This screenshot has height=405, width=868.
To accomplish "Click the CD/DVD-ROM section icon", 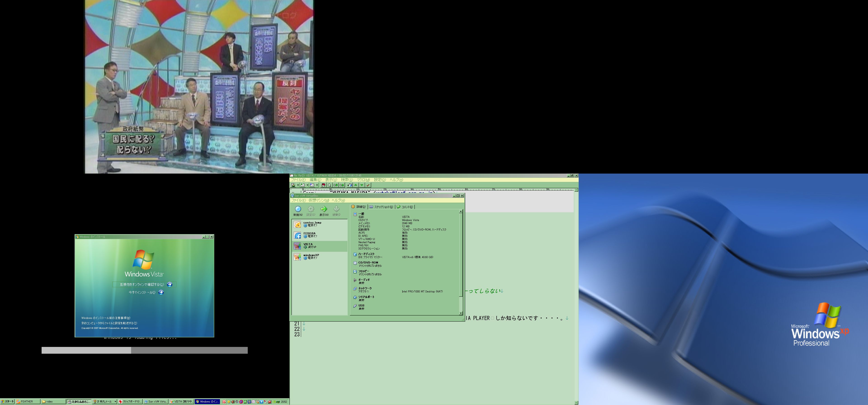I will point(355,263).
